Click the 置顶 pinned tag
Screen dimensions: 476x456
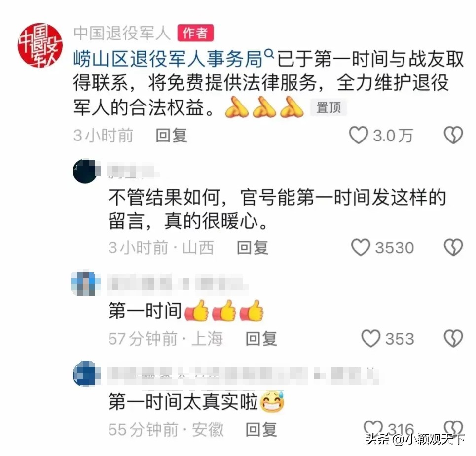(329, 107)
